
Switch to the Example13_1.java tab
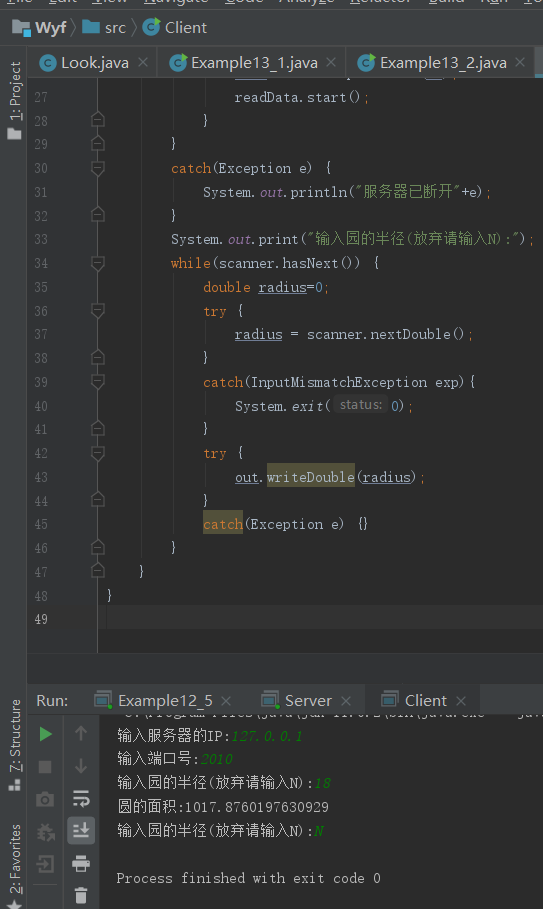click(252, 62)
